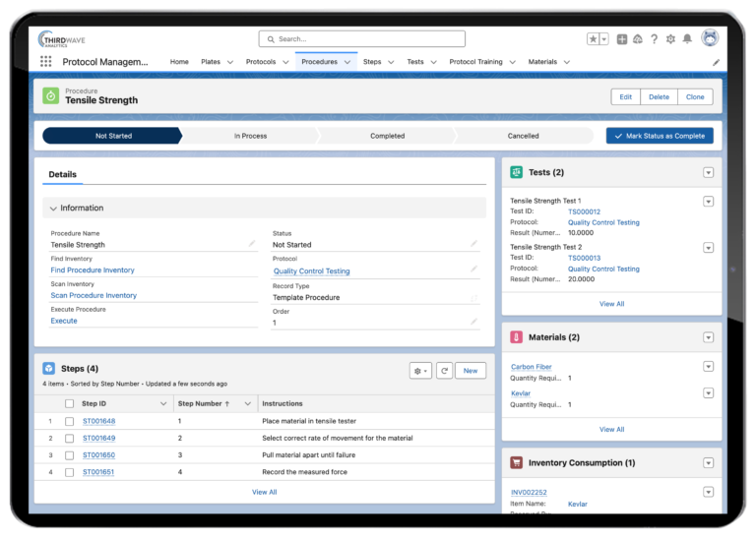The image size is (756, 540).
Task: Expand Steps list gear settings dropdown
Action: (420, 371)
